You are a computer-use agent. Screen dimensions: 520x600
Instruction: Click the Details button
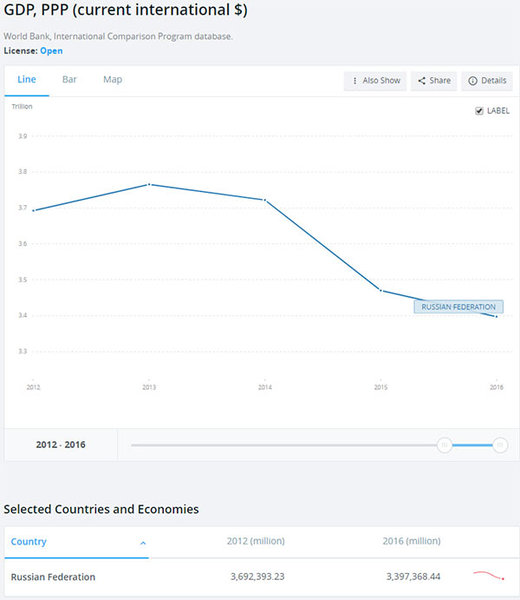[487, 81]
